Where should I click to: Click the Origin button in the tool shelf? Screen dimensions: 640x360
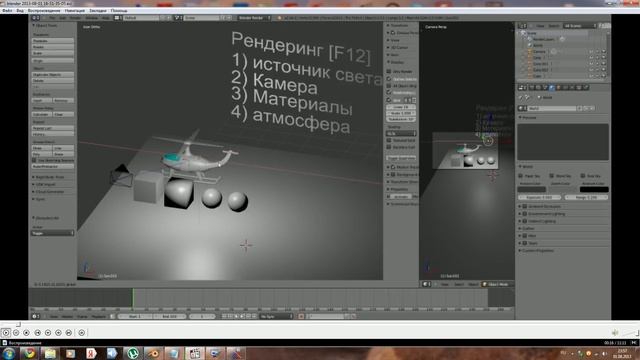53,60
